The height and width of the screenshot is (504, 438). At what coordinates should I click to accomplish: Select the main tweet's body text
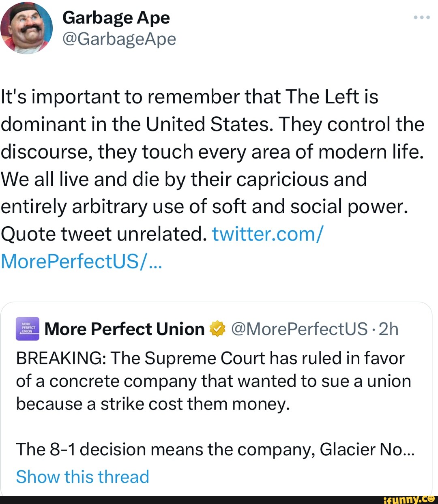[211, 152]
